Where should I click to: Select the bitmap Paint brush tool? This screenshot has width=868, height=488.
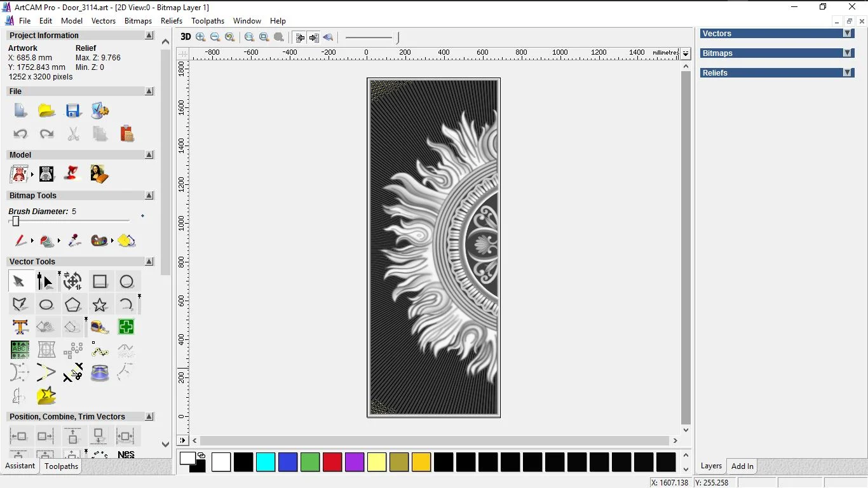[20, 241]
